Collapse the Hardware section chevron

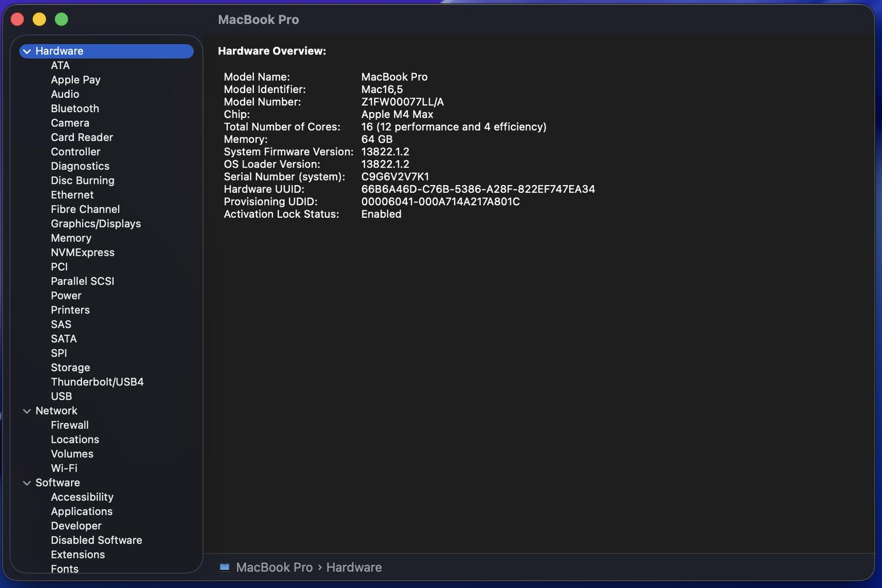pos(27,51)
